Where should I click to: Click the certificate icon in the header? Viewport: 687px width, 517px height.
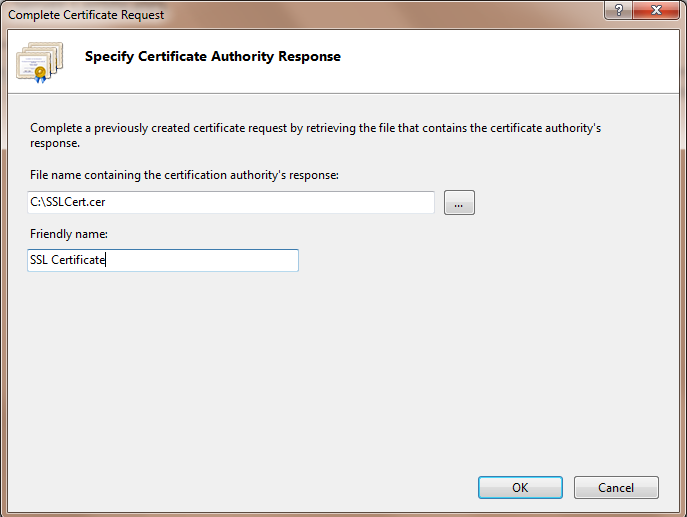[39, 61]
